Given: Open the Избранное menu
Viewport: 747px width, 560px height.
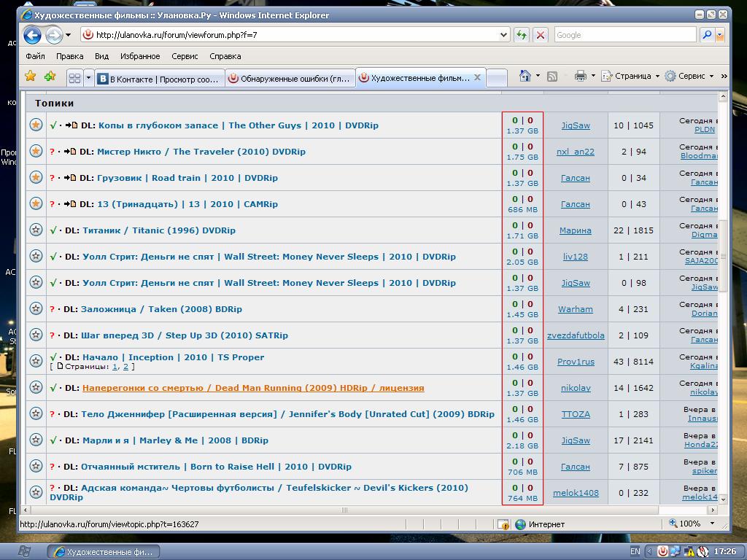Looking at the screenshot, I should coord(139,56).
